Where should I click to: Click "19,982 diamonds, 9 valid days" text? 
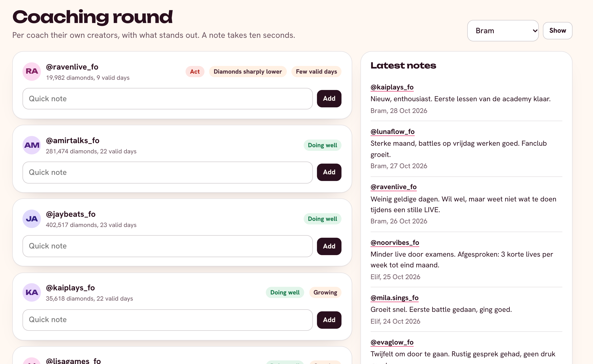pyautogui.click(x=88, y=78)
